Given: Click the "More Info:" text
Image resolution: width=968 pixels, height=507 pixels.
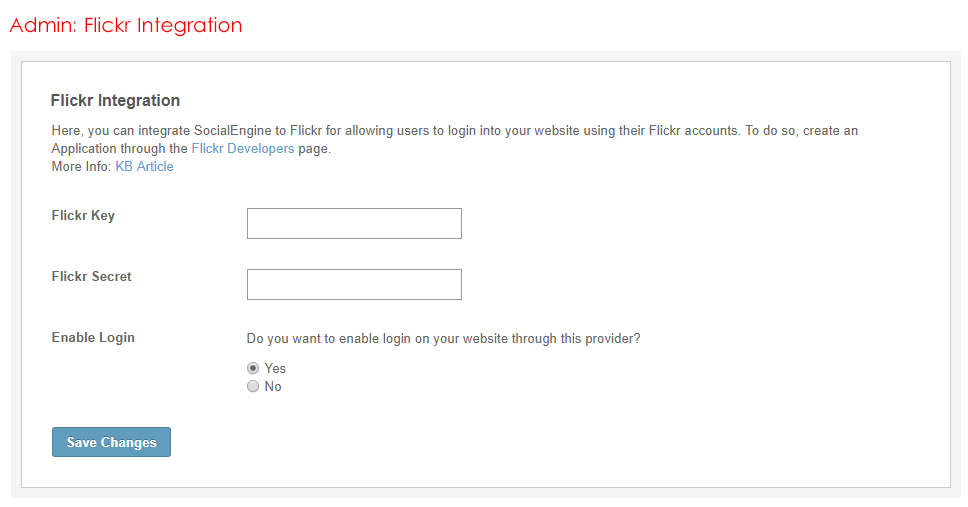Looking at the screenshot, I should point(82,166).
